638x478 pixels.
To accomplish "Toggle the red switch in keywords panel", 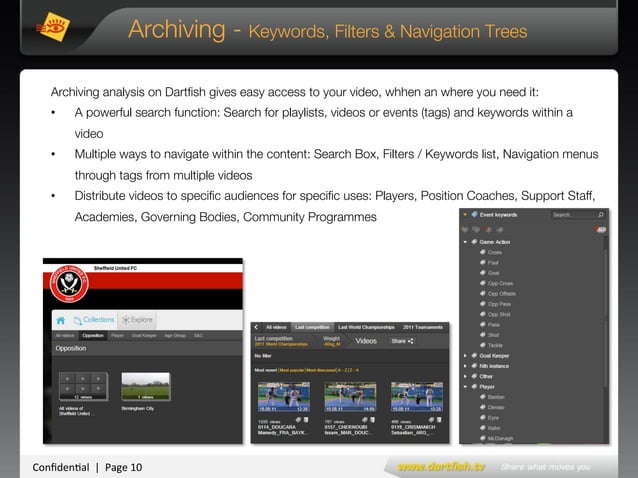I will pos(600,230).
